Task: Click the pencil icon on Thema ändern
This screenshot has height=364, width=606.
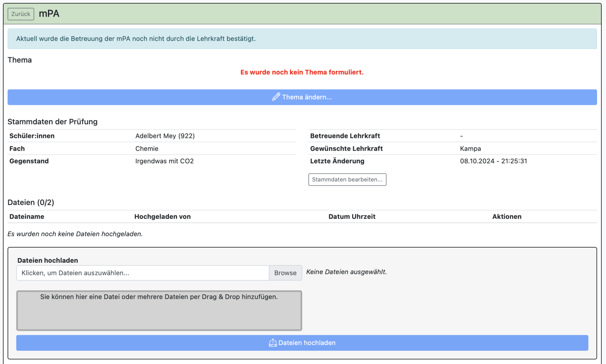Action: [276, 97]
